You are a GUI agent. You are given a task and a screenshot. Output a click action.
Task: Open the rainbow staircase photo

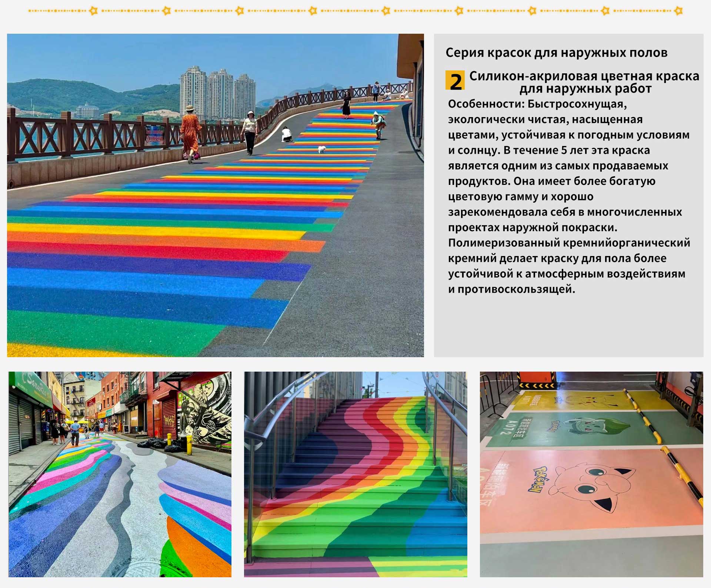click(x=355, y=474)
